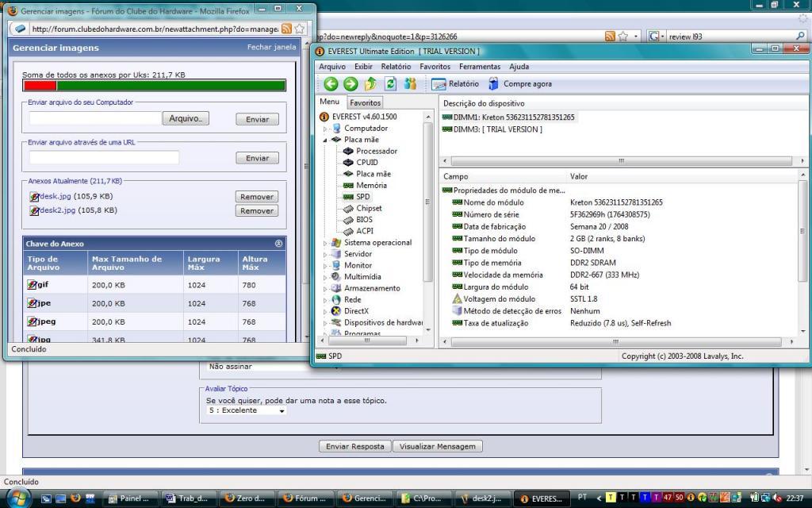Expand the Rede tree node
This screenshot has height=508, width=812.
325,299
